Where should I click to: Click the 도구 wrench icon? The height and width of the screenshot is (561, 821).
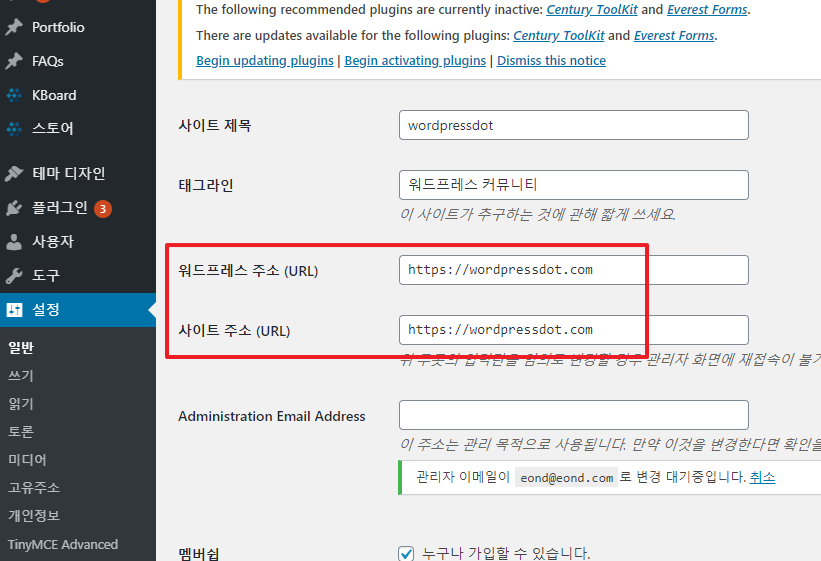pyautogui.click(x=14, y=275)
